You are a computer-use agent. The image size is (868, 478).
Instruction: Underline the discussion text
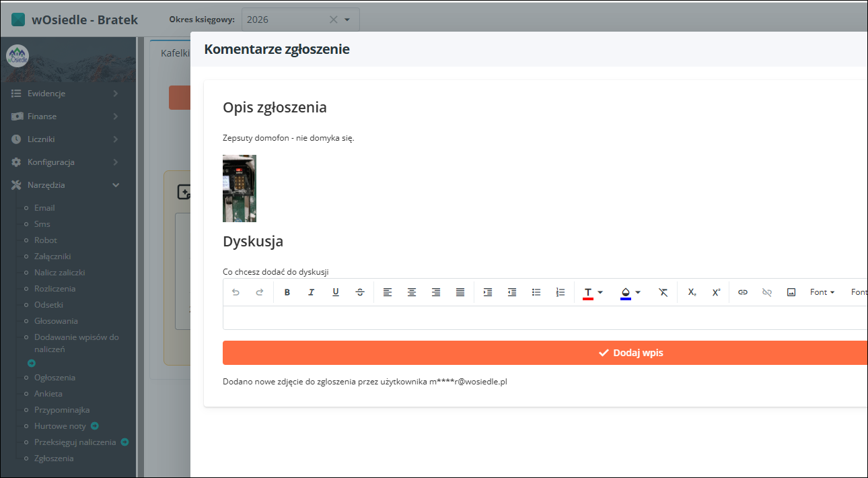(x=335, y=292)
